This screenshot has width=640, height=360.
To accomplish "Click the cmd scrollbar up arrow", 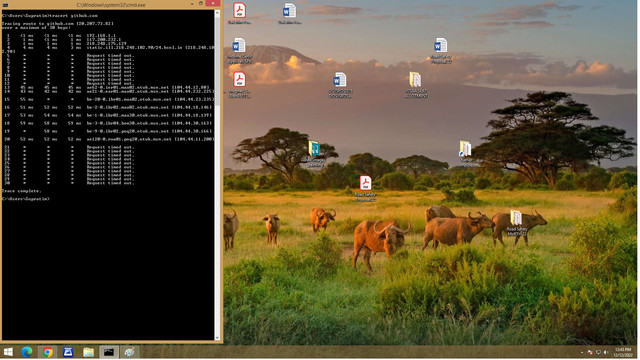I will coord(217,13).
